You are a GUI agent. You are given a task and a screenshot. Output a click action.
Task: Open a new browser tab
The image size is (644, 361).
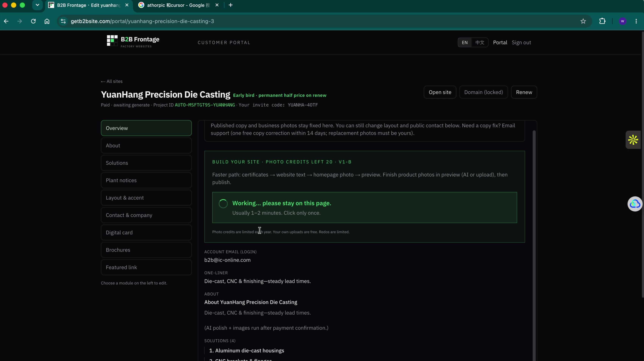point(231,5)
